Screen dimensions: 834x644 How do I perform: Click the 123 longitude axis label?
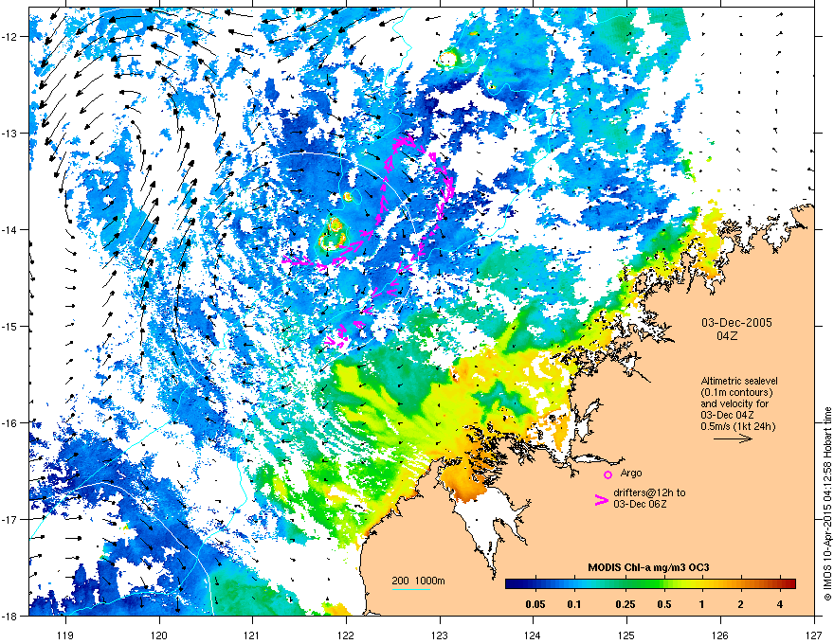[x=440, y=635]
